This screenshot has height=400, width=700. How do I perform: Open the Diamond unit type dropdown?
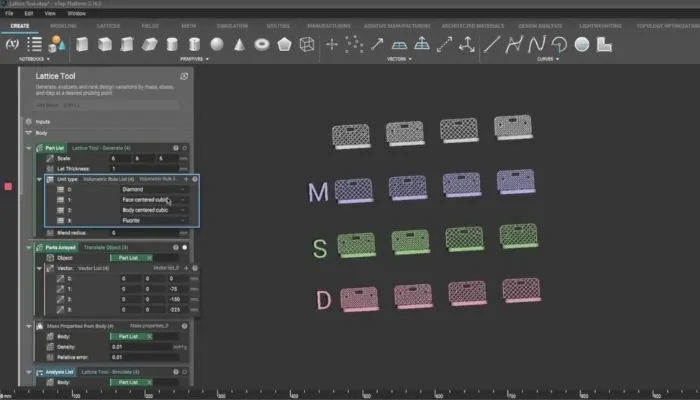point(149,189)
